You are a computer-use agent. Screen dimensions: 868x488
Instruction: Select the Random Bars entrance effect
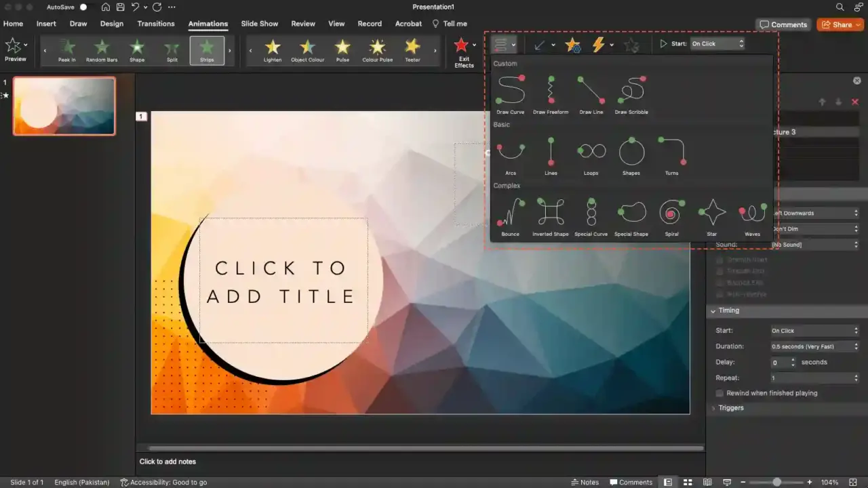[102, 50]
